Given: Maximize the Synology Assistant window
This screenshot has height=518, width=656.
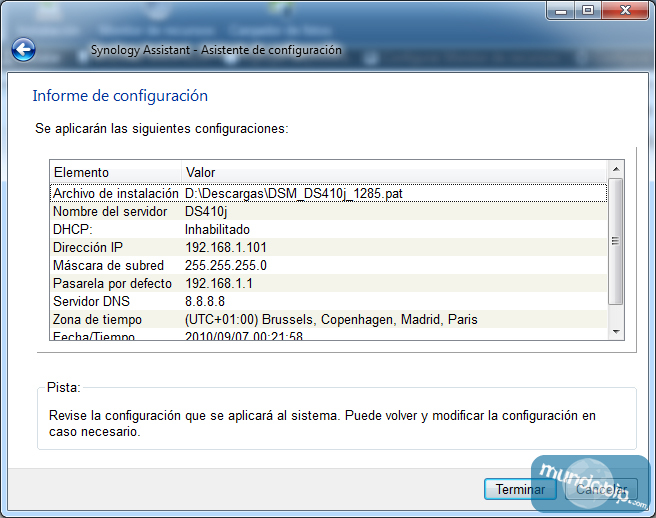Looking at the screenshot, I should tap(588, 10).
